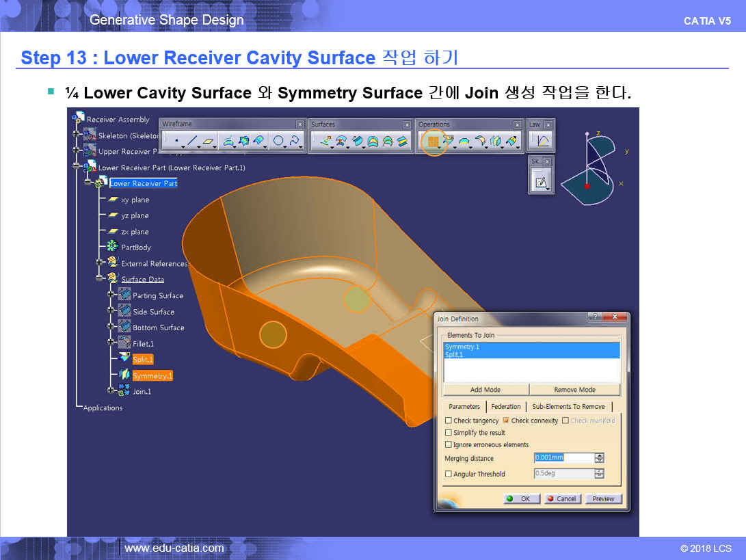The image size is (746, 560).
Task: Click the Sketcher toolbar icon
Action: tap(541, 182)
